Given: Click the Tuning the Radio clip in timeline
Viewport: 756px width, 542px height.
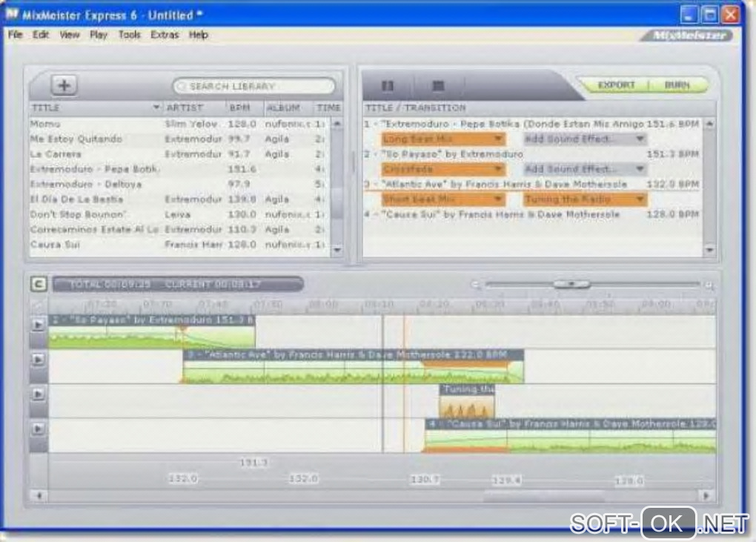Looking at the screenshot, I should click(x=467, y=400).
